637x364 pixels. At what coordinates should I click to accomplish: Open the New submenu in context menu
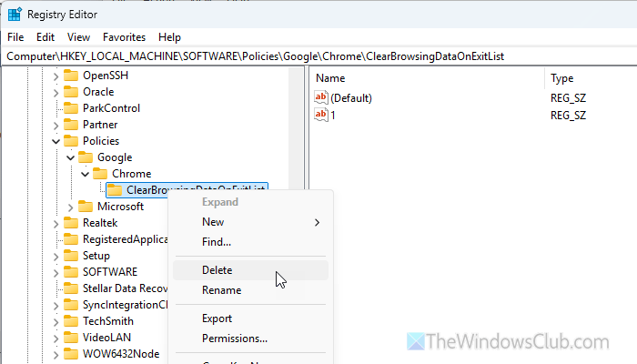pyautogui.click(x=250, y=222)
